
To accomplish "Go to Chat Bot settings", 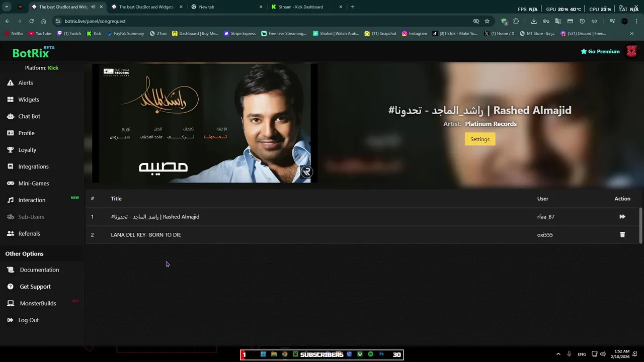I will click(x=29, y=116).
